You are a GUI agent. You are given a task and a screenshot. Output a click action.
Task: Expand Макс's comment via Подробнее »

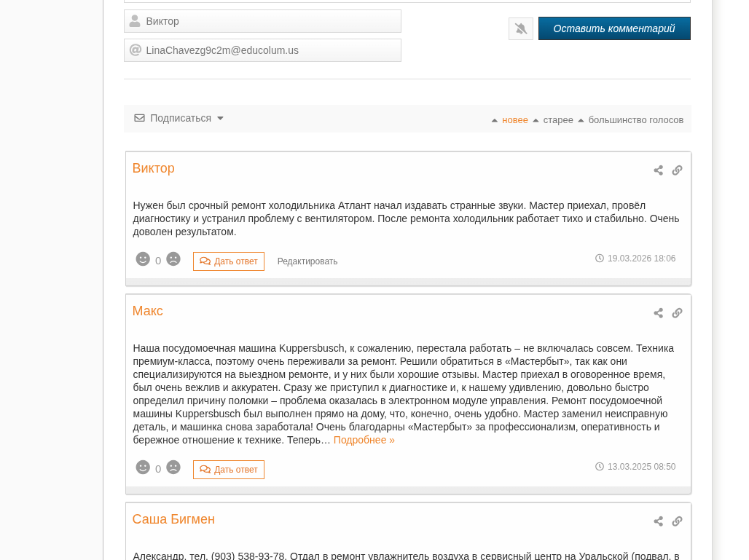coord(364,440)
